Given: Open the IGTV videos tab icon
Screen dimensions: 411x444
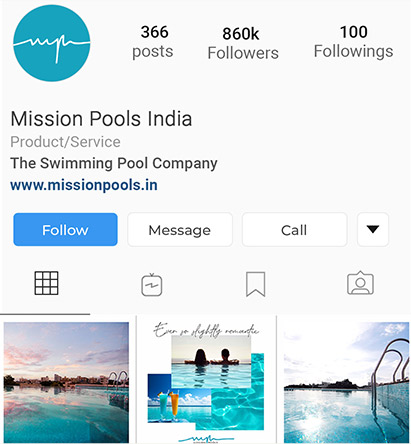Looking at the screenshot, I should tap(152, 285).
